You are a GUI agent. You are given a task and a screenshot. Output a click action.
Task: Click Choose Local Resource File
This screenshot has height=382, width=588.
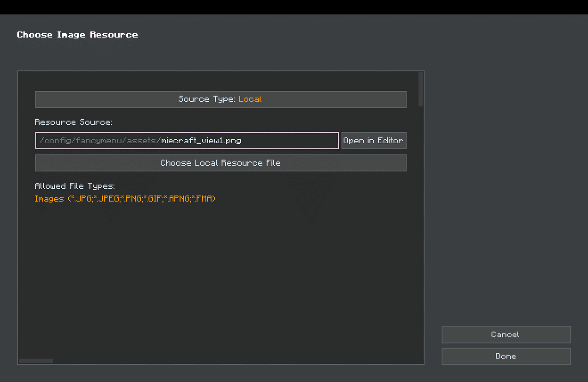click(x=220, y=163)
